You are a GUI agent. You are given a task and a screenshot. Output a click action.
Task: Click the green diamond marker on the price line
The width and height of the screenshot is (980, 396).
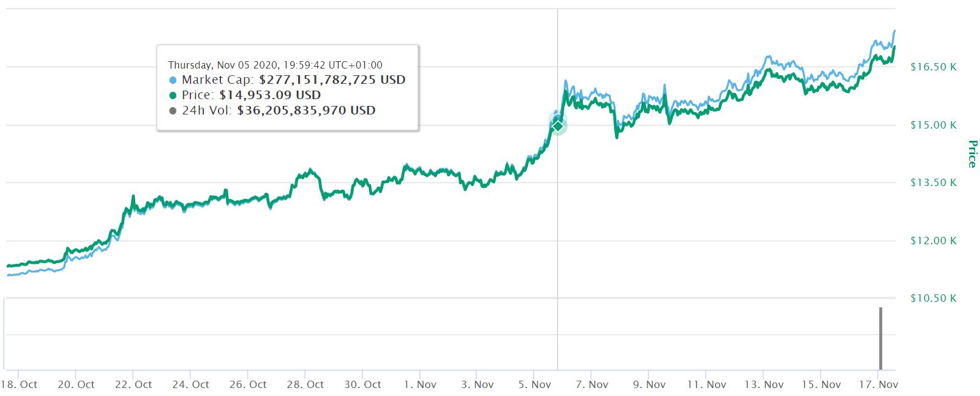558,126
